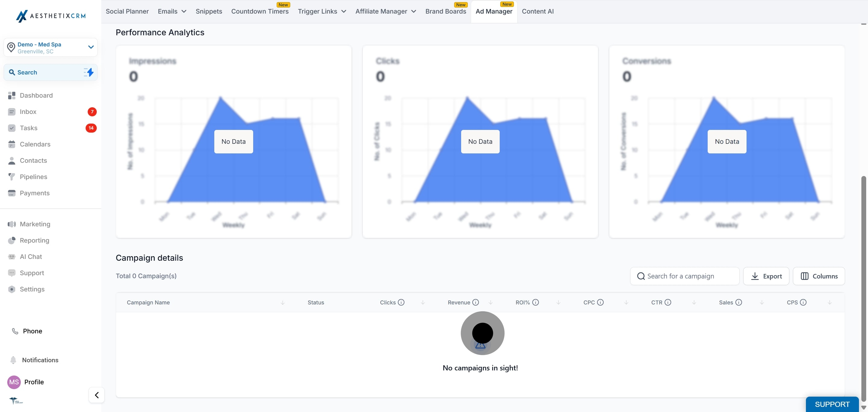Expand the Demo - Med Spa location dropdown
868x412 pixels.
(91, 47)
